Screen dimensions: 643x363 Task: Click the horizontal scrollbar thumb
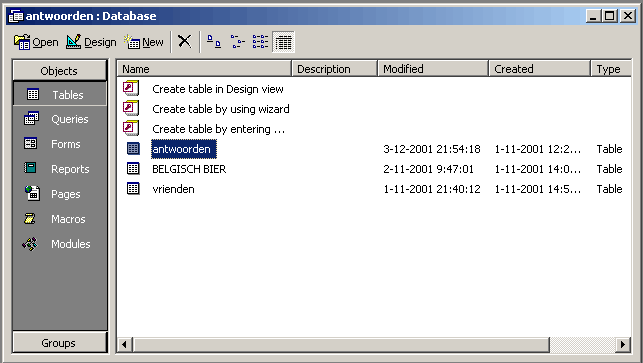pyautogui.click(x=341, y=344)
